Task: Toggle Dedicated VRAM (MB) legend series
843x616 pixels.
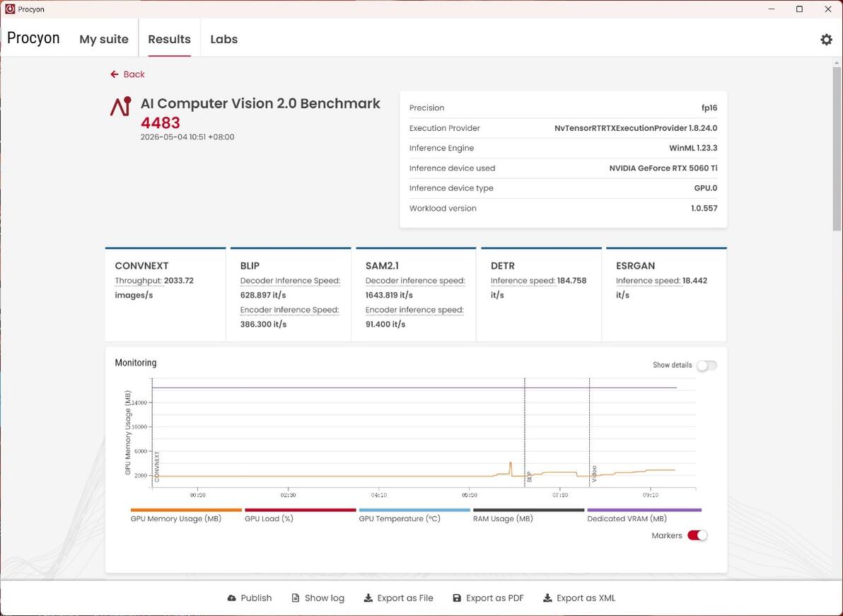Action: (x=644, y=515)
